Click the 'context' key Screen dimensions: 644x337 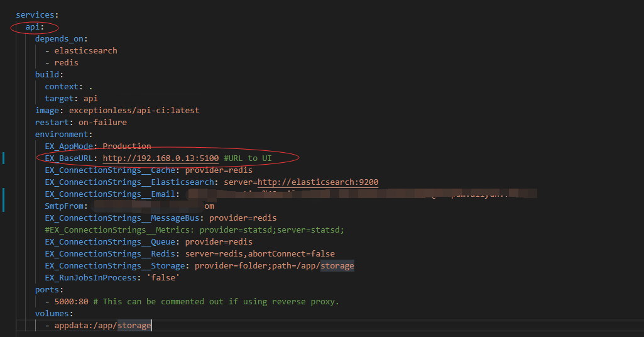pyautogui.click(x=62, y=86)
